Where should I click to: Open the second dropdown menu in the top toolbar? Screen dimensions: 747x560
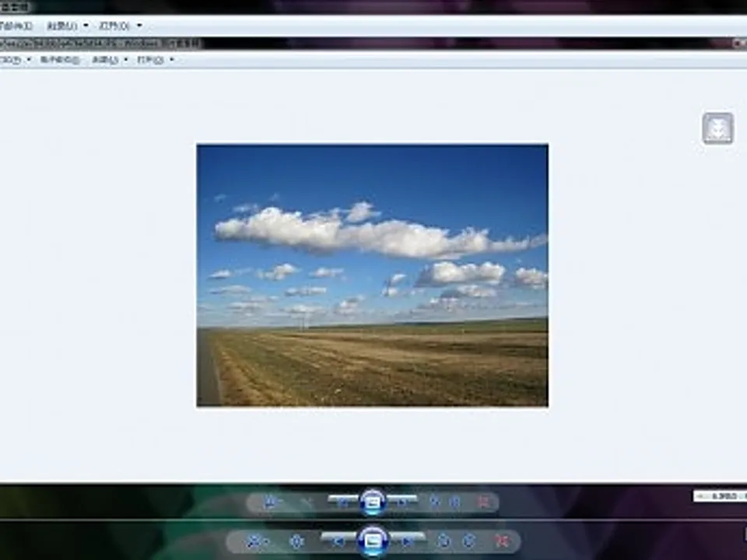[x=66, y=26]
